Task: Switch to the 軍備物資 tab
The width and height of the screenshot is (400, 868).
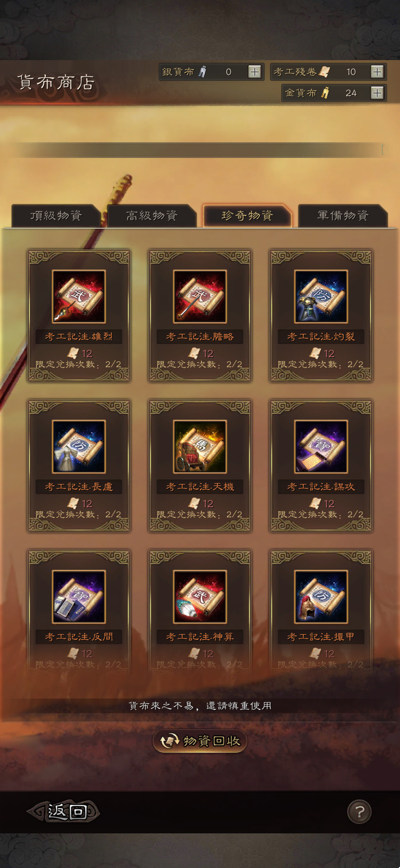Action: coord(343,216)
